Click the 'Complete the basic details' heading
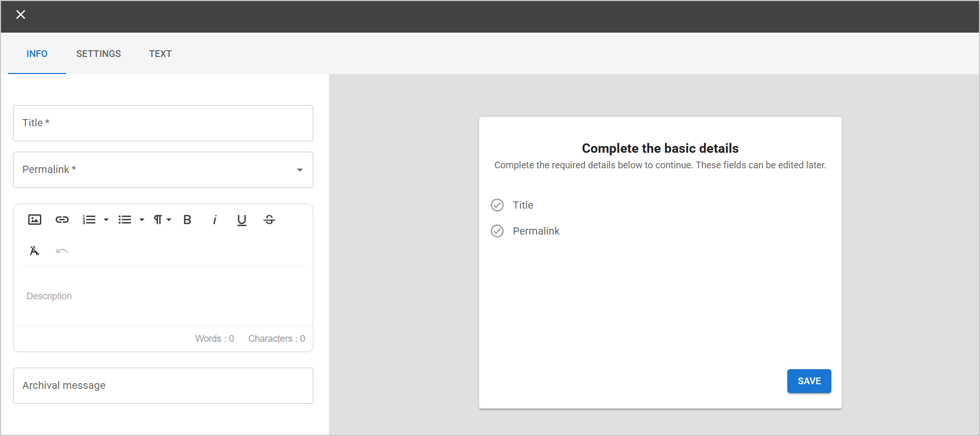The height and width of the screenshot is (436, 980). click(x=660, y=149)
